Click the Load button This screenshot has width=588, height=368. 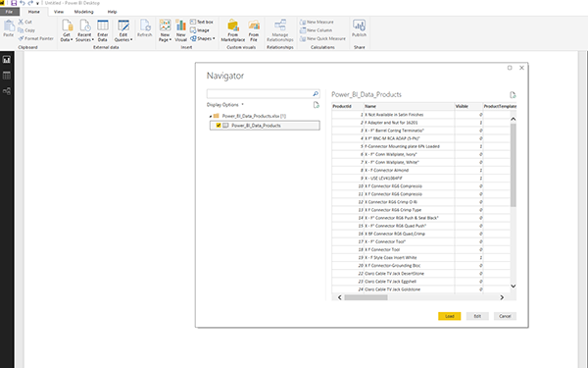tap(449, 316)
